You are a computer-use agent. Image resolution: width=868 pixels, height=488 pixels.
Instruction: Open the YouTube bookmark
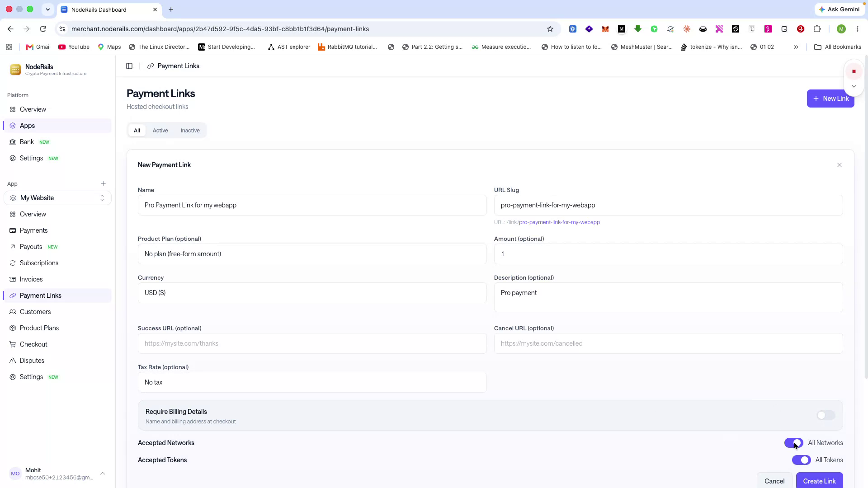[x=74, y=47]
